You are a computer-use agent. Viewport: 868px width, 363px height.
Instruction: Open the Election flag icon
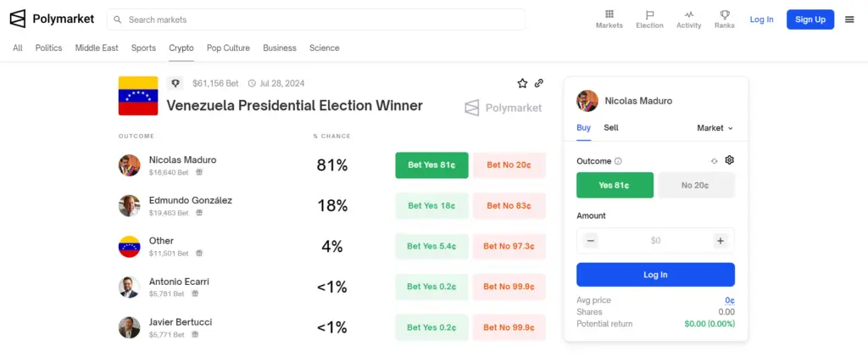tap(649, 14)
